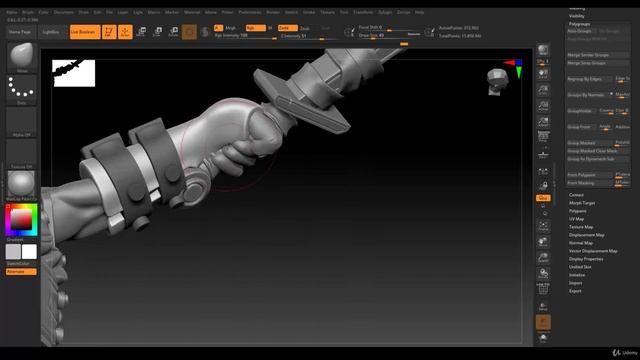Click the Sculptris Pro round icon
Screen dimensions: 640x360
coord(205,32)
